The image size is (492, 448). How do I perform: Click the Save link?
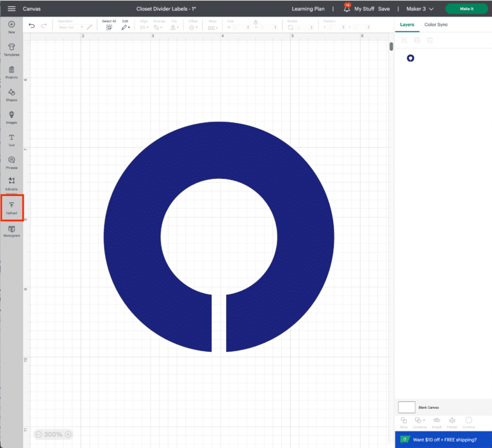tap(384, 9)
